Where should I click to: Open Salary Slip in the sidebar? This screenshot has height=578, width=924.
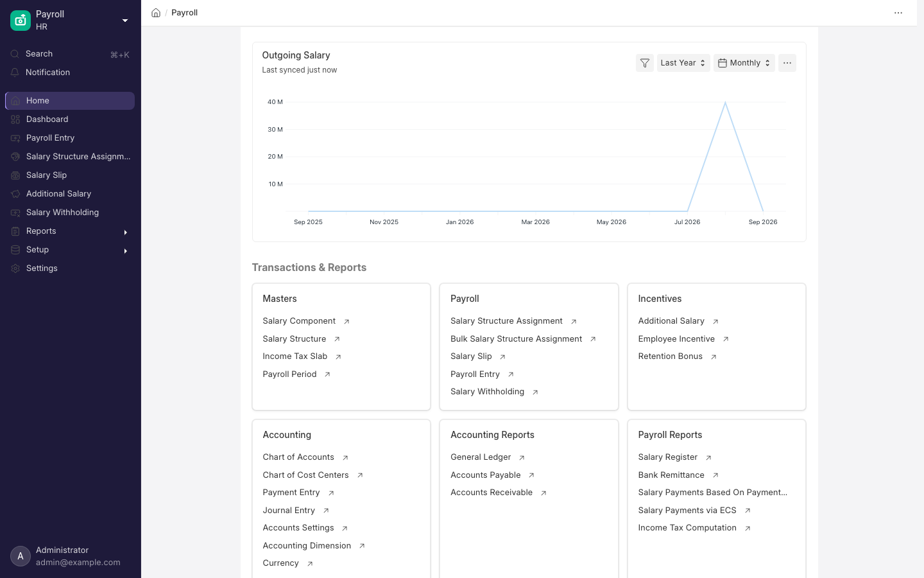click(x=70, y=175)
